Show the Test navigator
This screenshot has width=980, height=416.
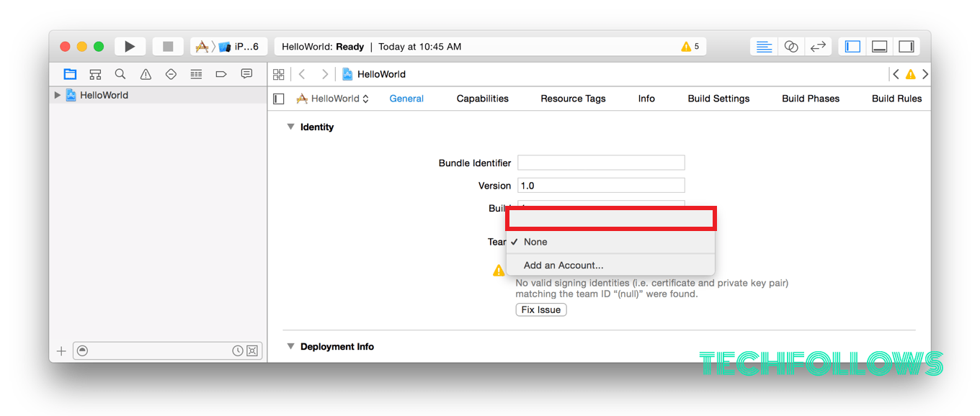coord(171,74)
